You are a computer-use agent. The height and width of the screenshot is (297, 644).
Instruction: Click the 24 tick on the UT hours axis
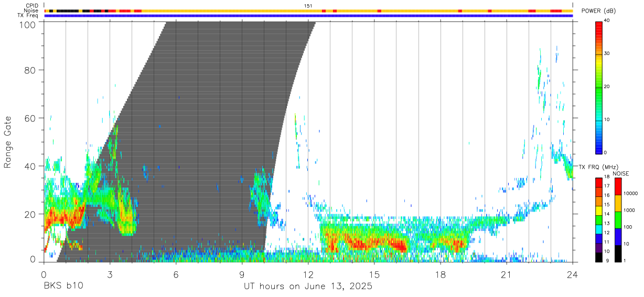573,275
